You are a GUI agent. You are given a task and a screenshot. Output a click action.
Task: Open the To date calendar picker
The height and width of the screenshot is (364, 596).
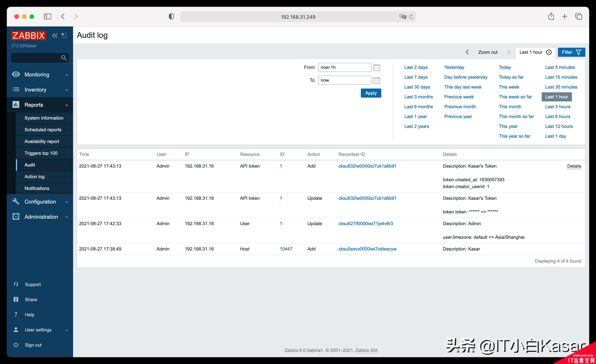pyautogui.click(x=377, y=80)
